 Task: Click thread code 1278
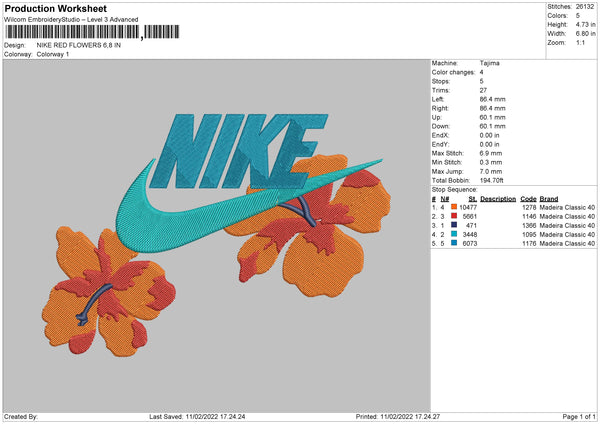click(529, 207)
